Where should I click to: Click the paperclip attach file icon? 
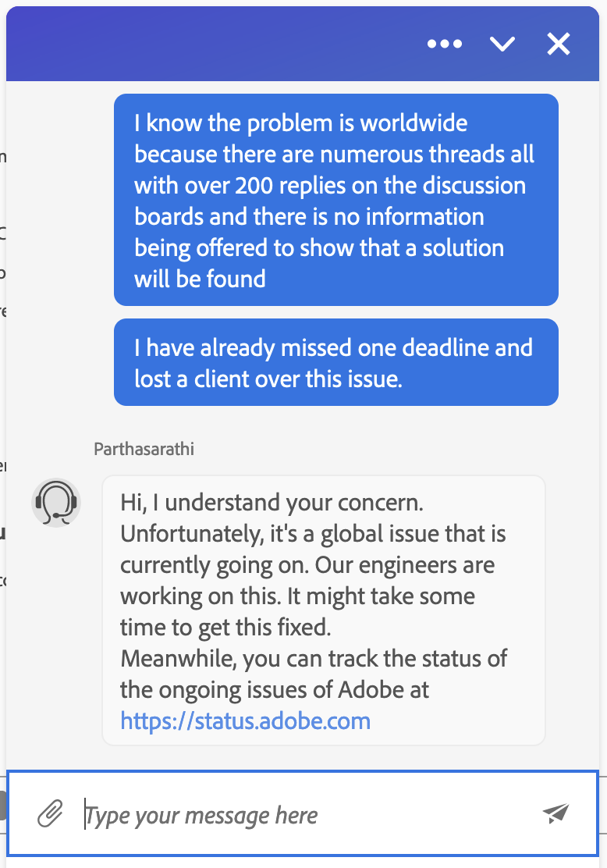click(x=50, y=814)
